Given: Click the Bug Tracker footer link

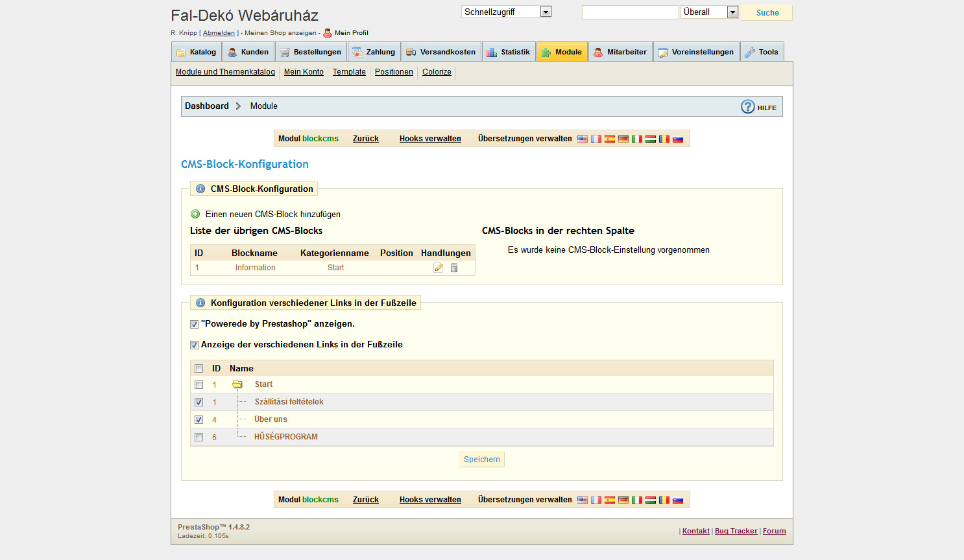Looking at the screenshot, I should coord(736,531).
